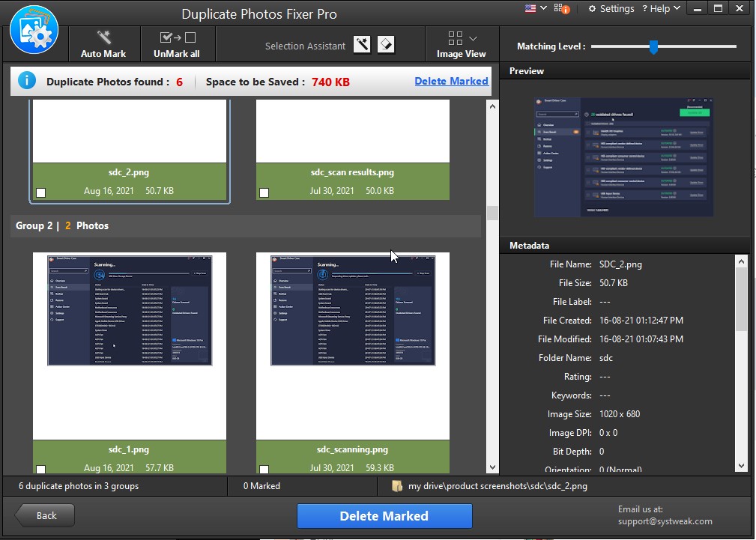
Task: Mark the sdc_2.png checkbox
Action: pyautogui.click(x=40, y=192)
